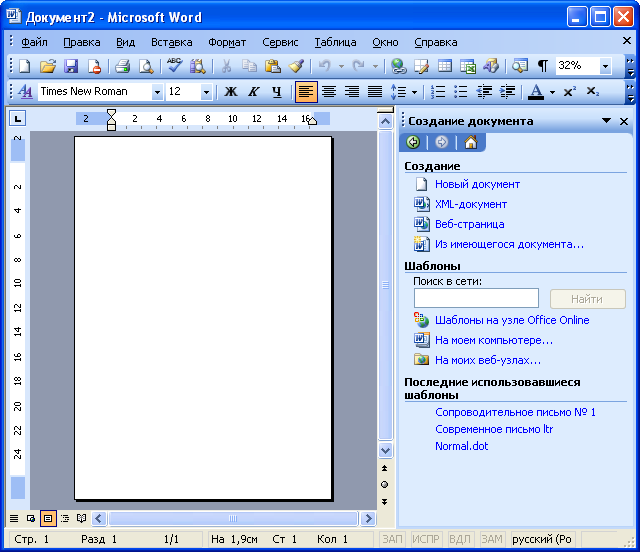The image size is (640, 552).
Task: Toggle justify alignment button
Action: click(x=375, y=91)
